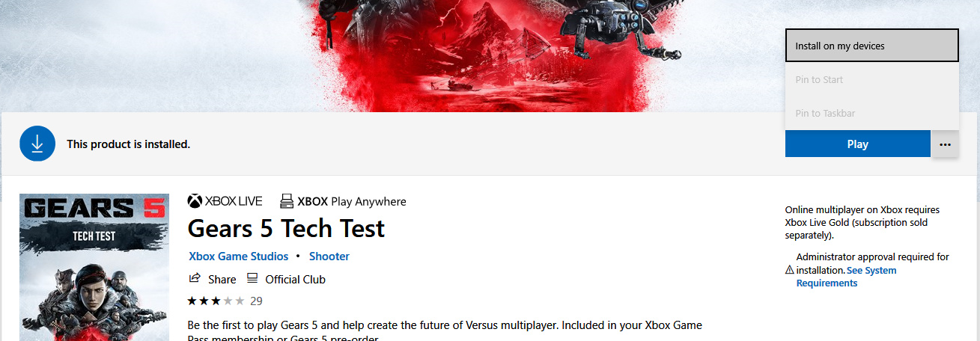
Task: Choose Pin to Start menu entry
Action: [872, 79]
